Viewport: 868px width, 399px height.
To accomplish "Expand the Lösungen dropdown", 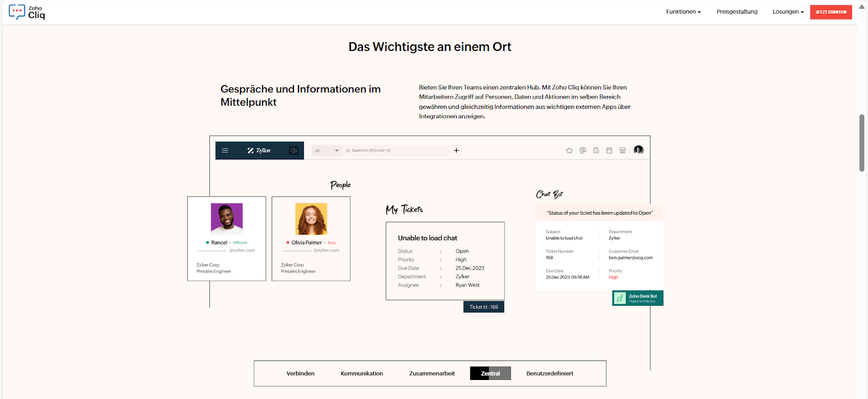I will coord(788,12).
